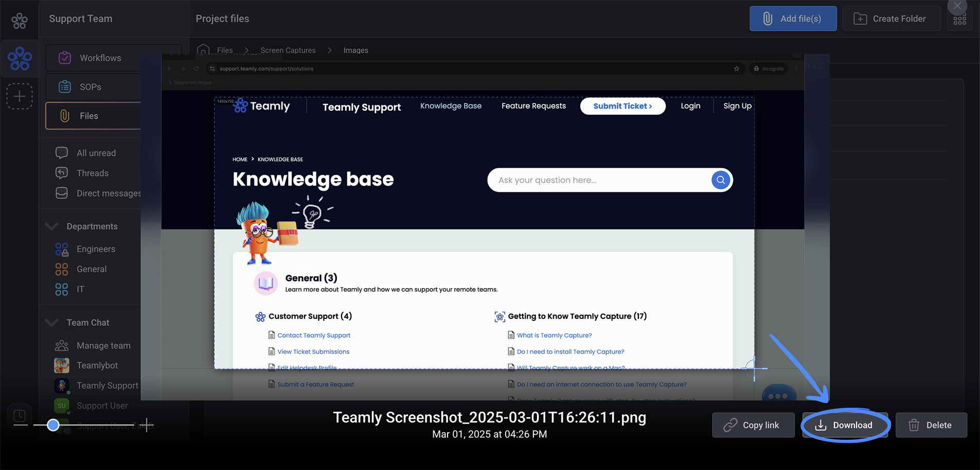Open Manage team
The width and height of the screenshot is (980, 470).
click(103, 346)
